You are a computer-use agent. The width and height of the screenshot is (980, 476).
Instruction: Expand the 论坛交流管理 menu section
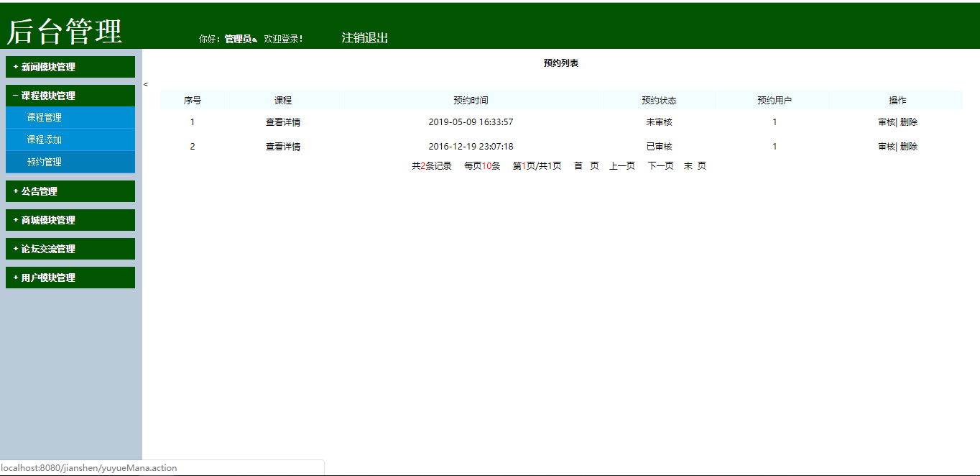tap(70, 249)
